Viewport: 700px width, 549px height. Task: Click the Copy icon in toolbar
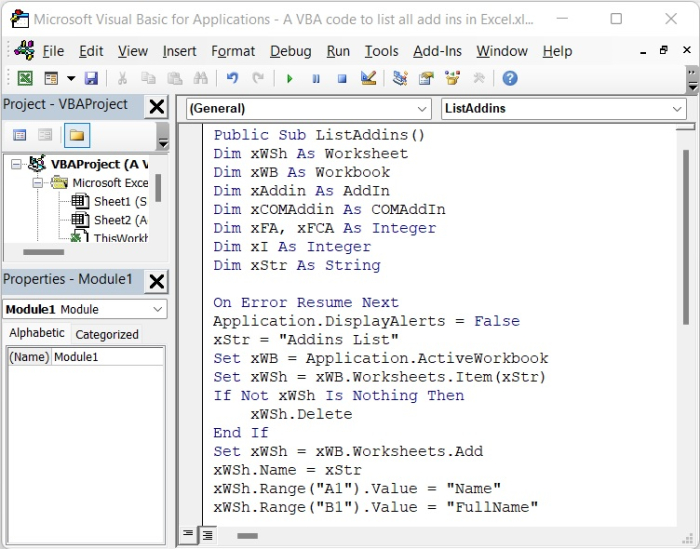pos(148,79)
